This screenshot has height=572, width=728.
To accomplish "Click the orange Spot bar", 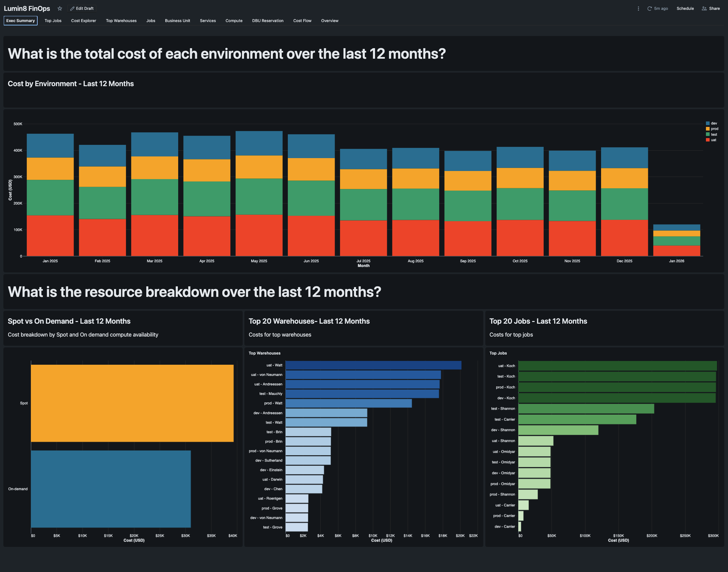I will (132, 403).
